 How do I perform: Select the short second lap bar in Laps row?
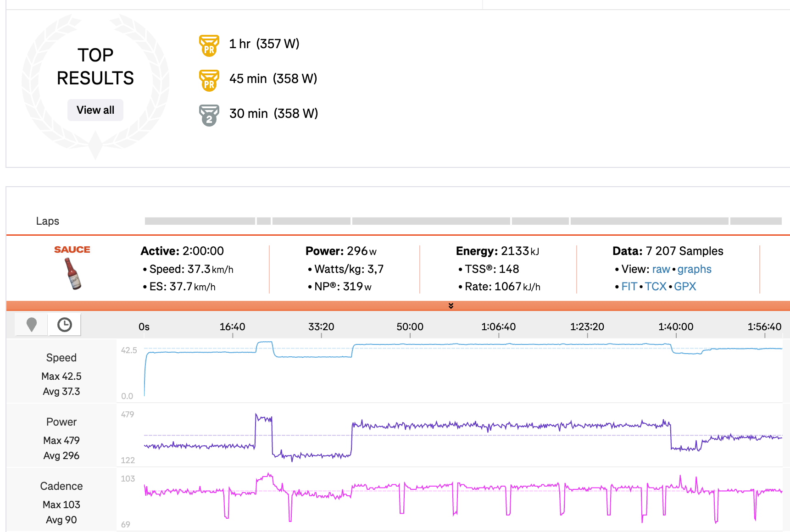[264, 221]
